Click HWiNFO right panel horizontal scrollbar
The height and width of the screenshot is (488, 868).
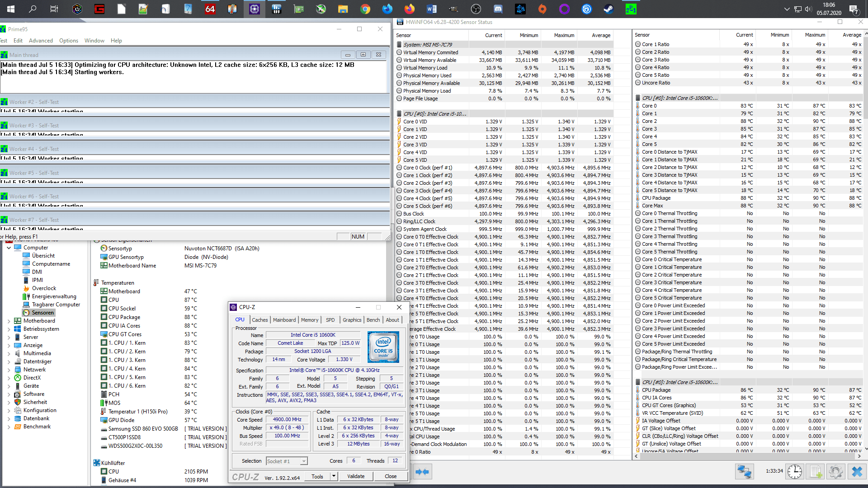[748, 456]
